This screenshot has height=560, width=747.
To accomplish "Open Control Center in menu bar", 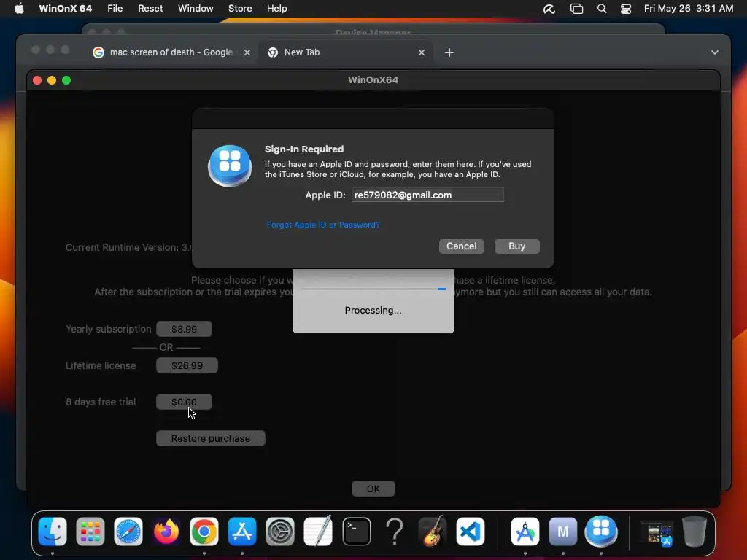I will click(625, 9).
